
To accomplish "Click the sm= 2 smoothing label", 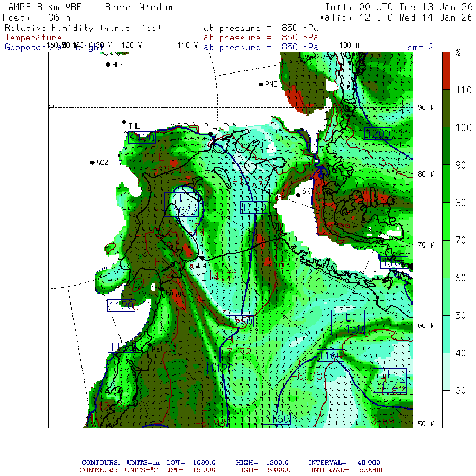I will point(420,47).
